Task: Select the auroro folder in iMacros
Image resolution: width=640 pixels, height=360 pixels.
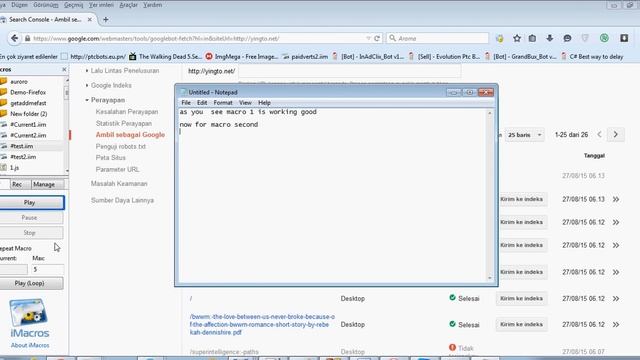Action: pyautogui.click(x=19, y=82)
